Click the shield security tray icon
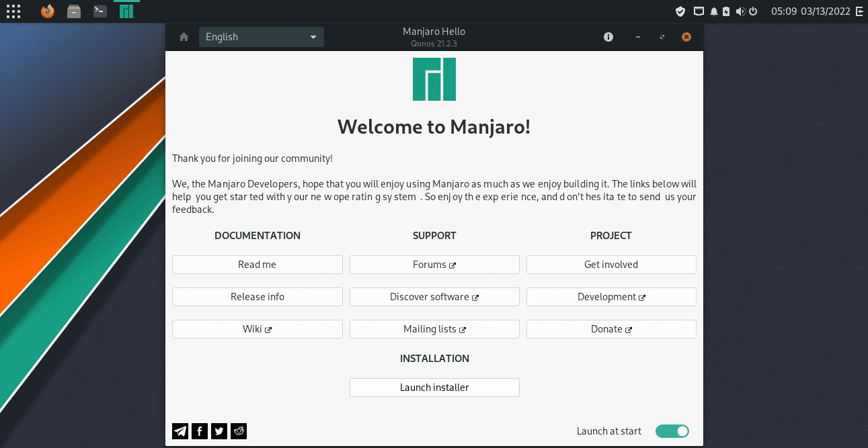Screen dimensions: 868x448 [680, 11]
